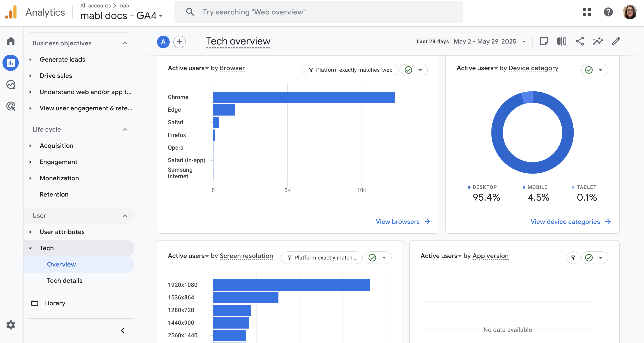Click the View device categories link
The image size is (644, 343).
pyautogui.click(x=570, y=222)
